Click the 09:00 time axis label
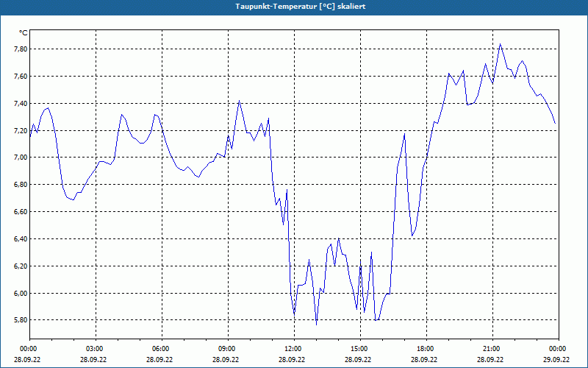 click(228, 349)
